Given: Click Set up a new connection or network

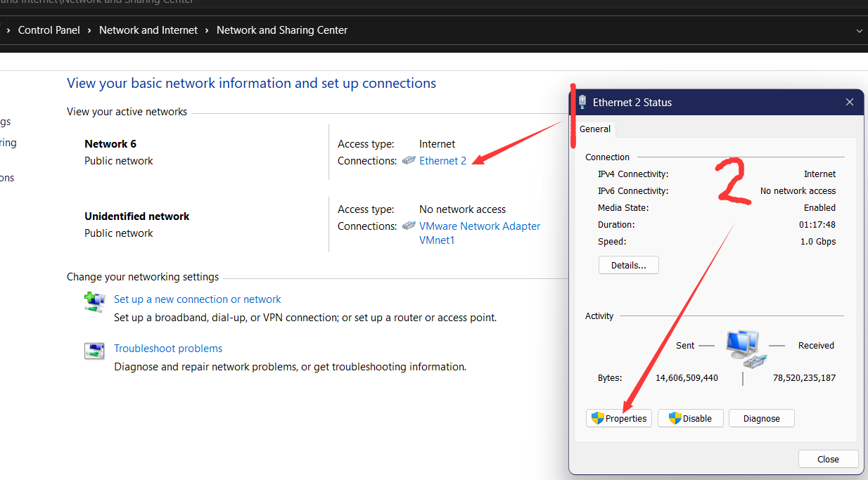Looking at the screenshot, I should click(197, 299).
